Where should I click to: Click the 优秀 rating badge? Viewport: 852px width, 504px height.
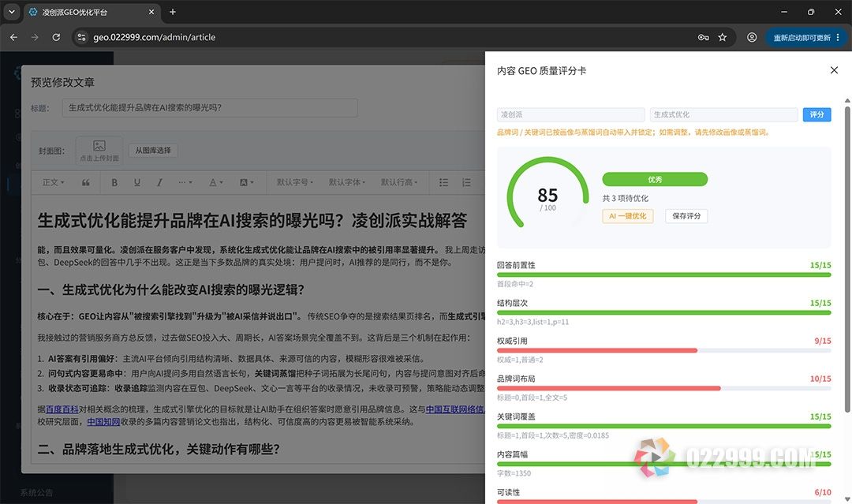click(655, 179)
